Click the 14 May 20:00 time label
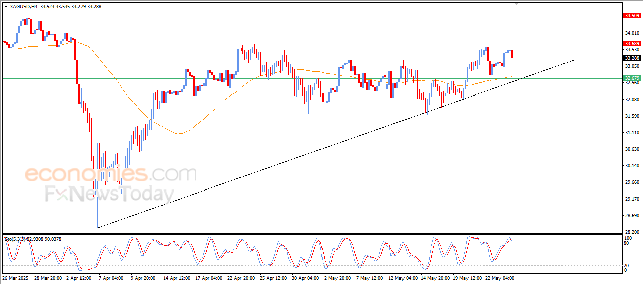The width and height of the screenshot is (644, 285). click(x=436, y=278)
